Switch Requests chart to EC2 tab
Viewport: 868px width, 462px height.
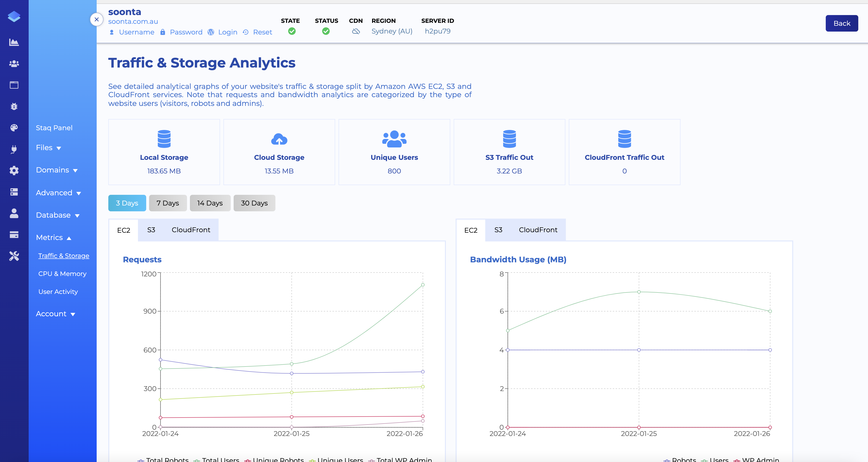124,230
